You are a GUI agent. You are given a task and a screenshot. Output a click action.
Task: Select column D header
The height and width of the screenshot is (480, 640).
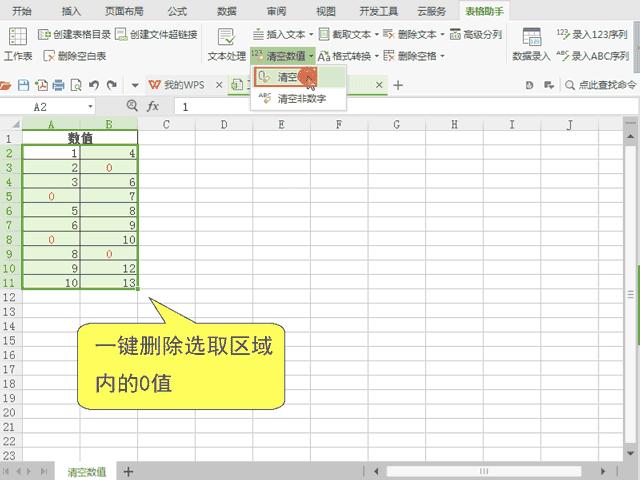pyautogui.click(x=224, y=124)
